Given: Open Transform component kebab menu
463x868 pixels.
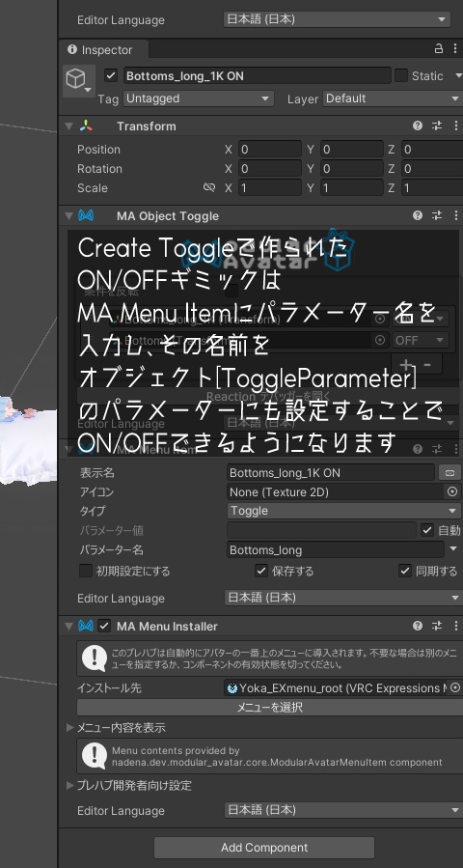Looking at the screenshot, I should pos(455,126).
